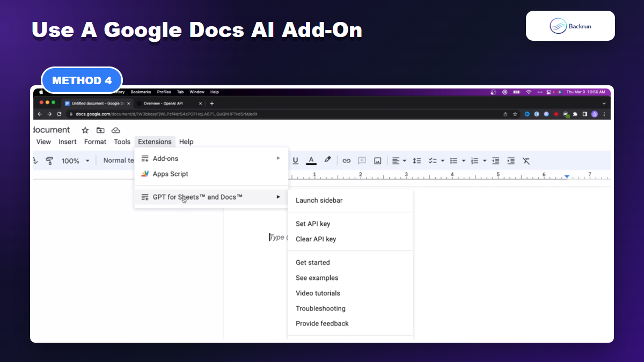Close the Untitled document tab
This screenshot has height=362, width=644.
[x=128, y=104]
